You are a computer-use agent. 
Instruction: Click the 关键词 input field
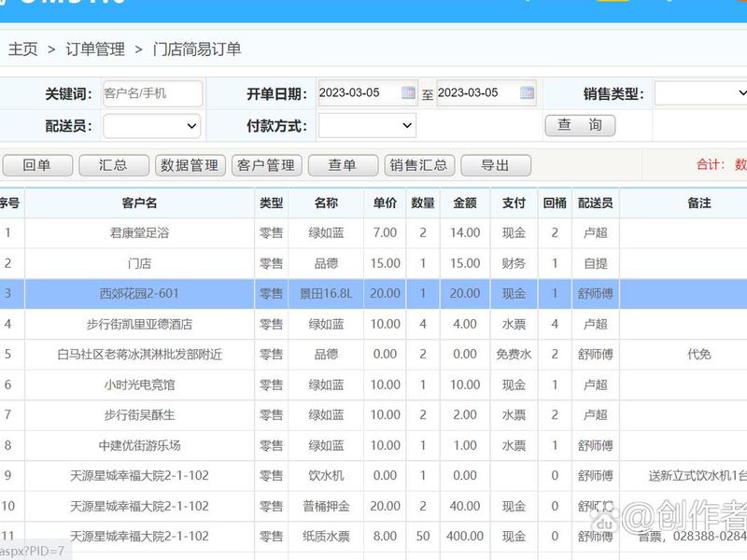[x=152, y=93]
